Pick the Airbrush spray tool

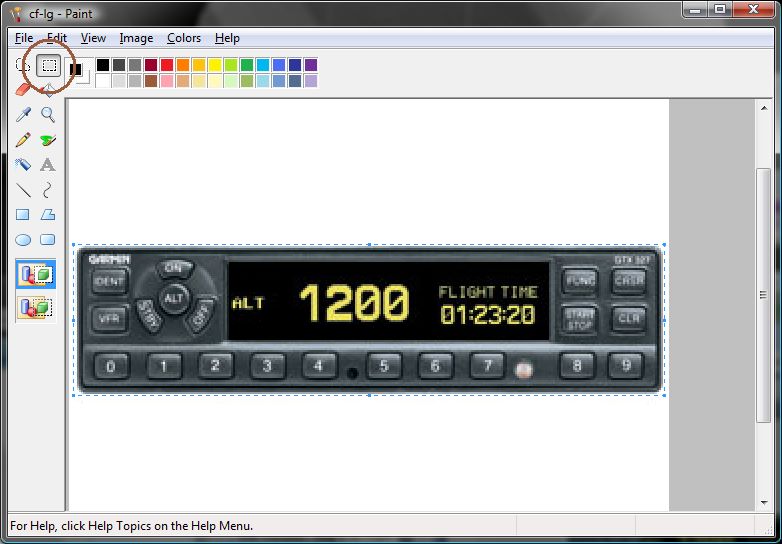click(23, 165)
